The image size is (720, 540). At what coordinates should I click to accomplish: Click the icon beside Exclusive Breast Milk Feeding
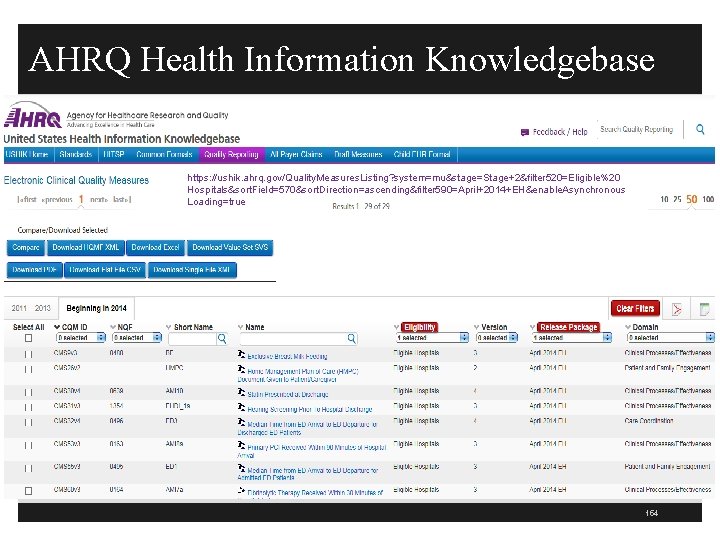pyautogui.click(x=242, y=354)
